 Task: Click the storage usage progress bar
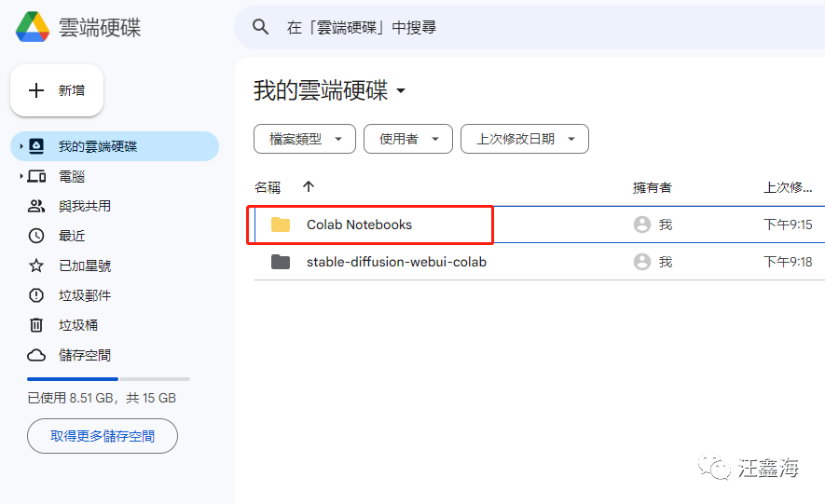coord(108,379)
